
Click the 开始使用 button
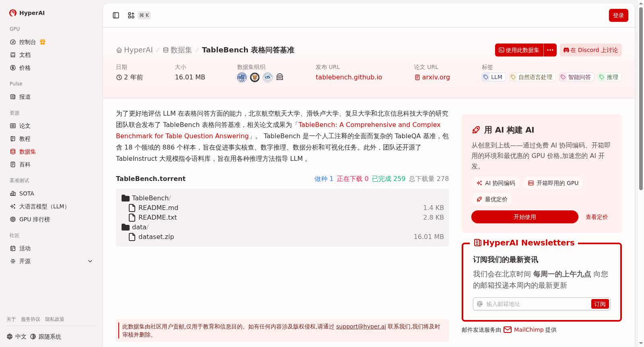(525, 217)
